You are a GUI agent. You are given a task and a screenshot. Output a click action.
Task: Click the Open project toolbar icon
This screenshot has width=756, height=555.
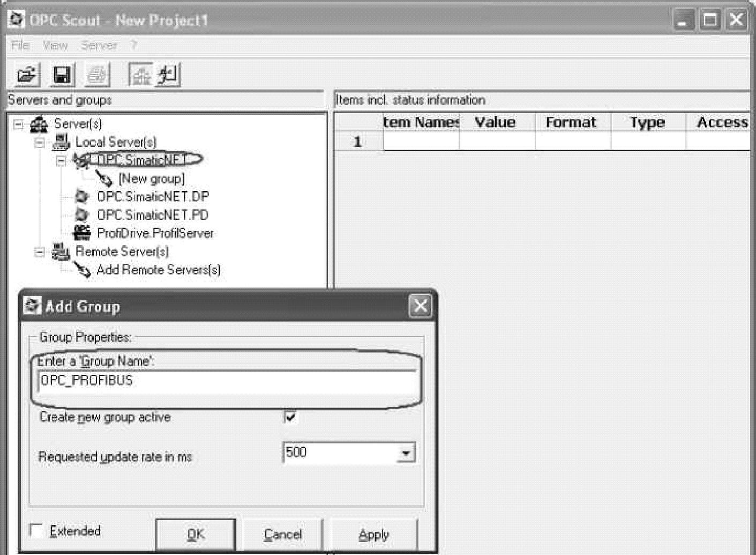(27, 74)
